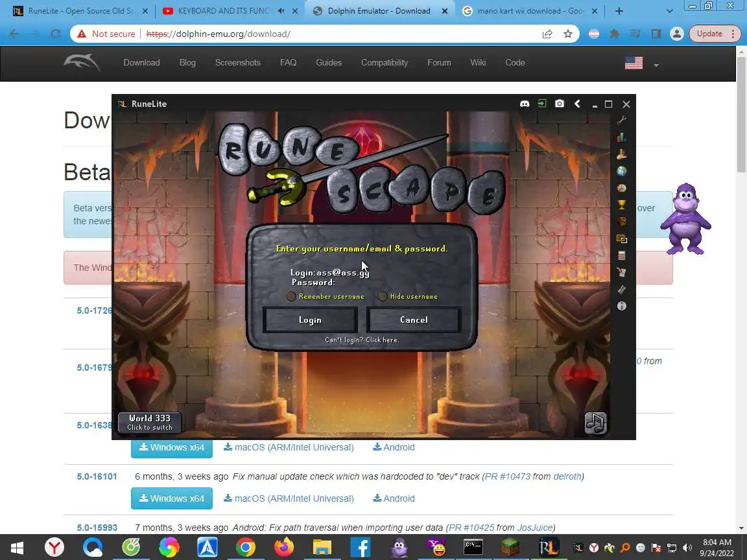Viewport: 747px width, 560px height.
Task: Open Guides in Dolphin navigation
Action: pyautogui.click(x=329, y=62)
